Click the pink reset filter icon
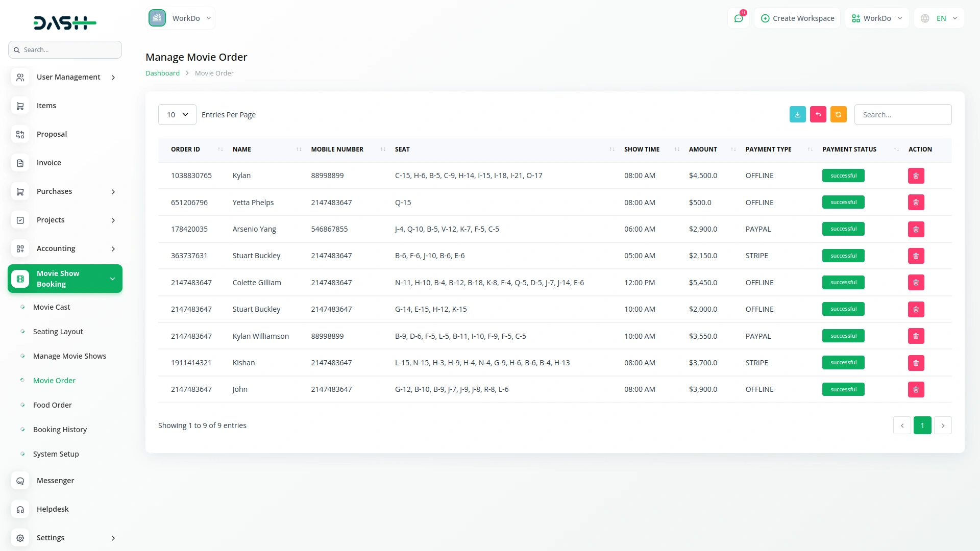980x551 pixels. coord(818,114)
